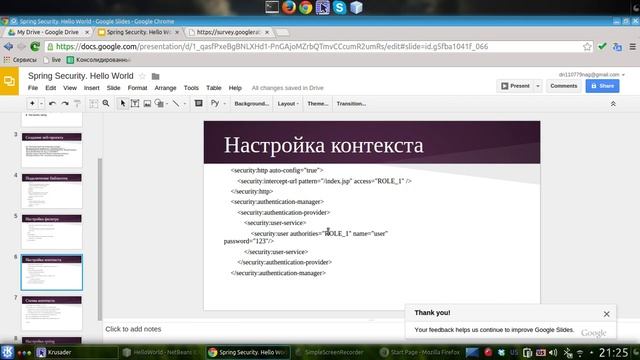Open the Slide menu

(x=113, y=88)
